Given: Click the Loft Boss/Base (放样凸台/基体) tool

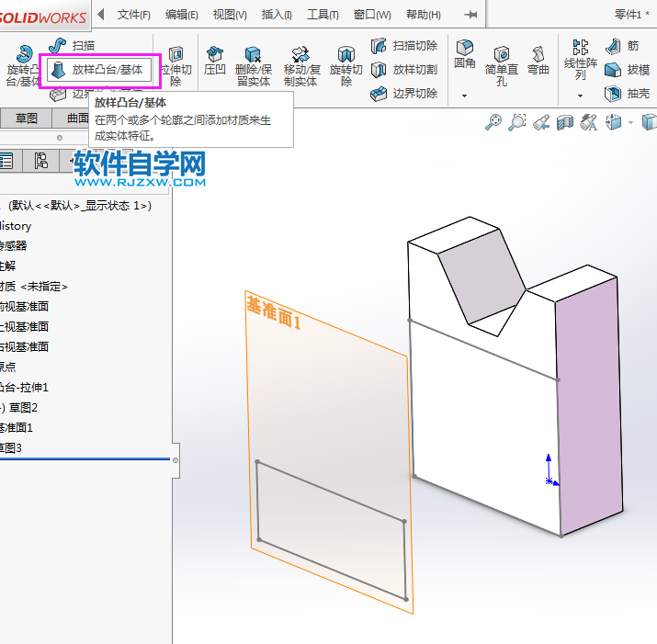Looking at the screenshot, I should [99, 70].
